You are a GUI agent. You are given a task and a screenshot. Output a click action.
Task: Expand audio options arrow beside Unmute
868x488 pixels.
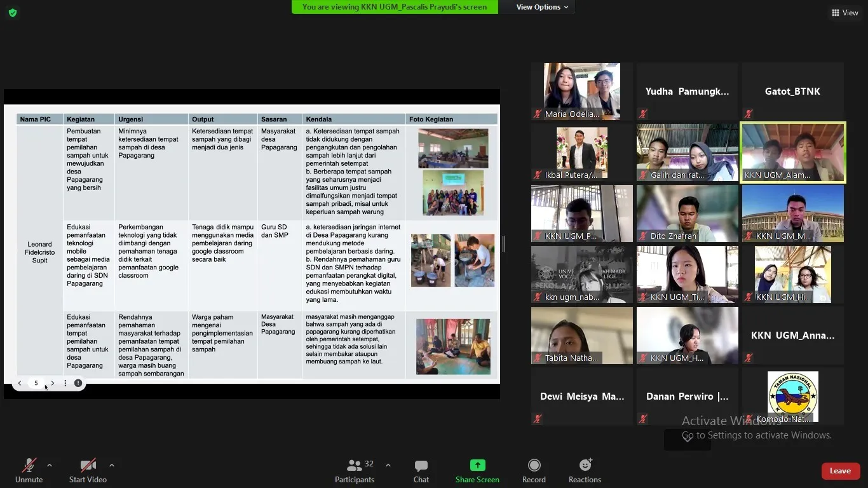50,465
